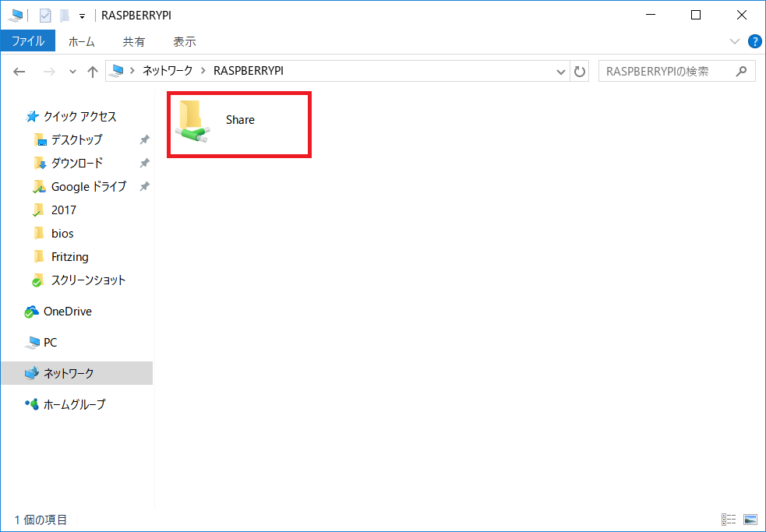Click ネットワーク in the address breadcrumb
The width and height of the screenshot is (766, 532).
(168, 71)
